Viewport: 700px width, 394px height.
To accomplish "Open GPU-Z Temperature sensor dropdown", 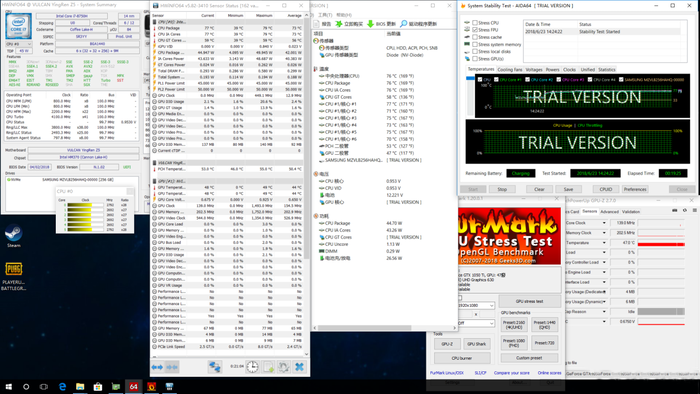I will pyautogui.click(x=604, y=243).
